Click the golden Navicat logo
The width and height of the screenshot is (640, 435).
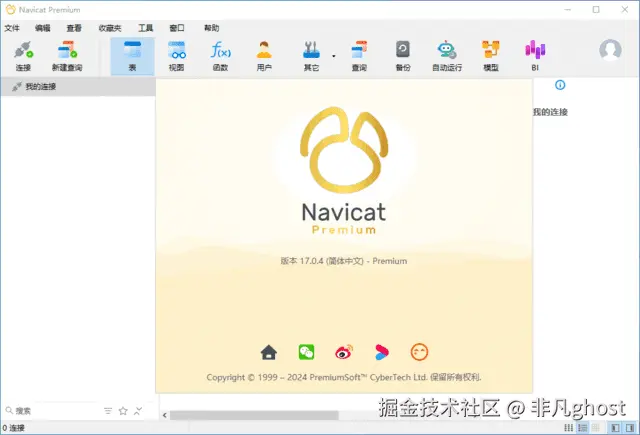[344, 150]
